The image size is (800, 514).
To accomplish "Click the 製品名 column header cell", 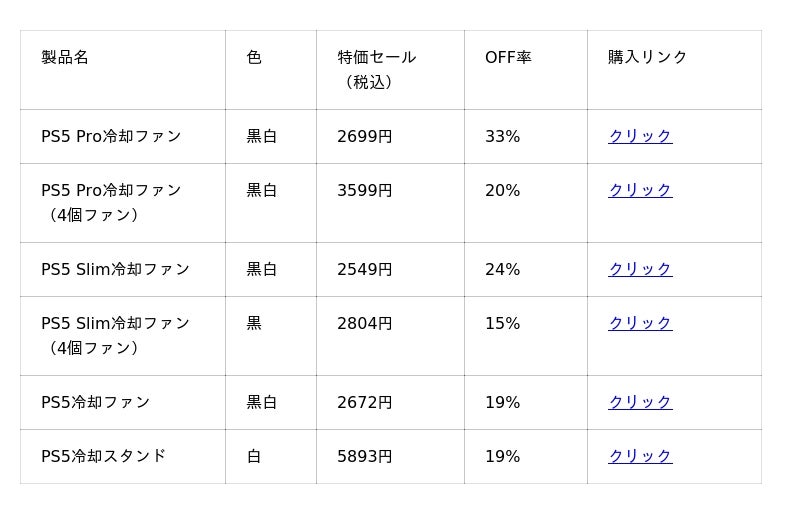I will coord(65,57).
